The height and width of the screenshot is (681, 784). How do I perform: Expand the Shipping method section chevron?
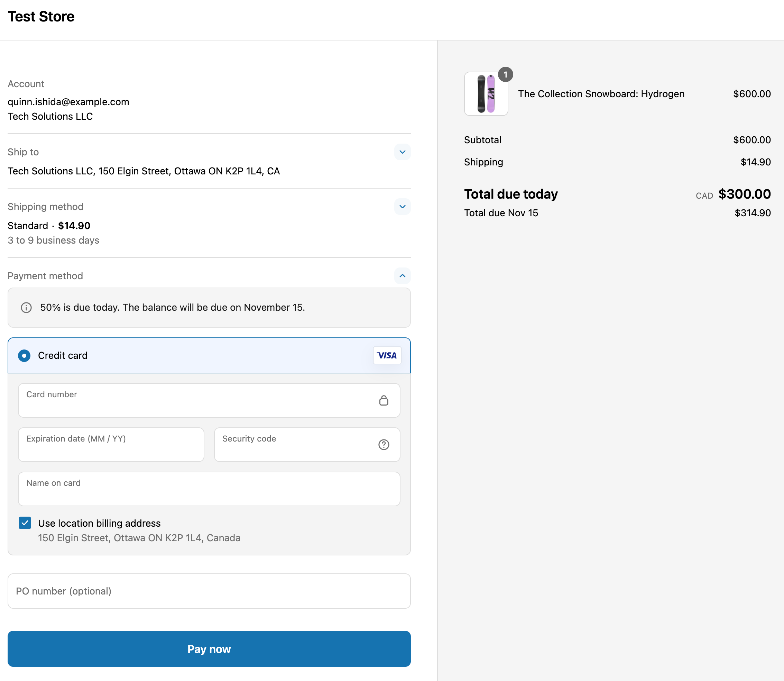[402, 207]
